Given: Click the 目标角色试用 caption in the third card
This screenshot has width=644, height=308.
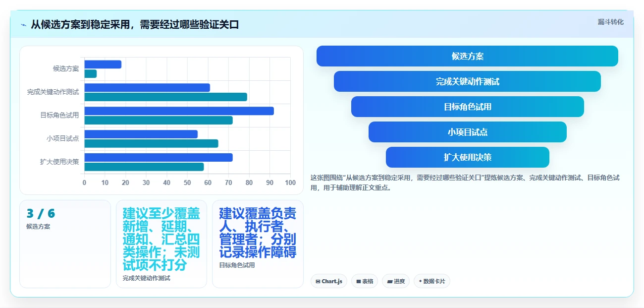Looking at the screenshot, I should [237, 265].
